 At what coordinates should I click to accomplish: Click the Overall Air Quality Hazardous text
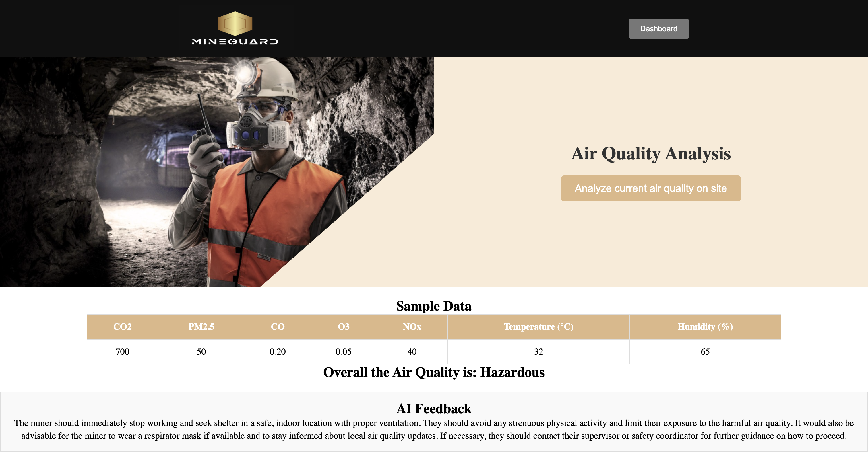(x=434, y=372)
